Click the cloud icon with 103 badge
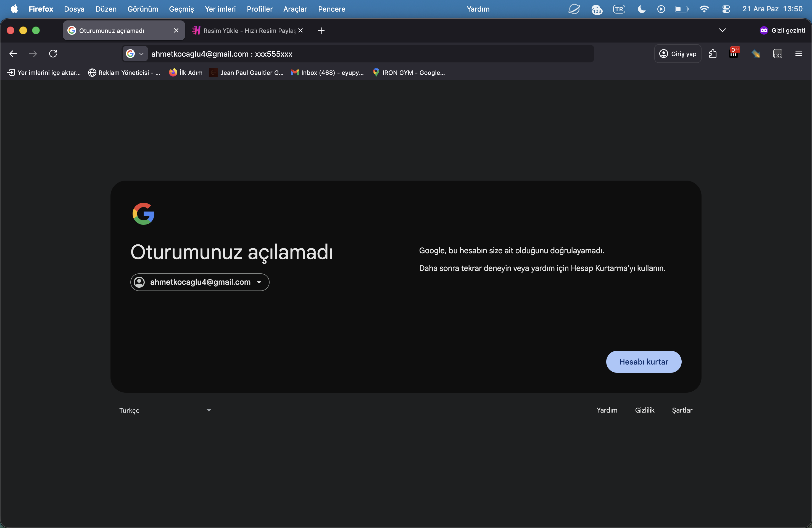Screen dimensions: 812x528 pos(597,9)
